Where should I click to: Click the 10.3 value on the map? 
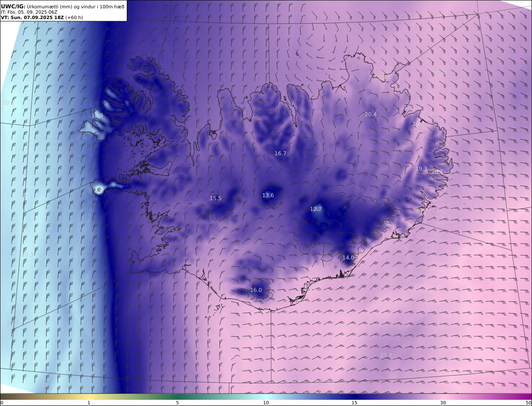[x=27, y=255]
